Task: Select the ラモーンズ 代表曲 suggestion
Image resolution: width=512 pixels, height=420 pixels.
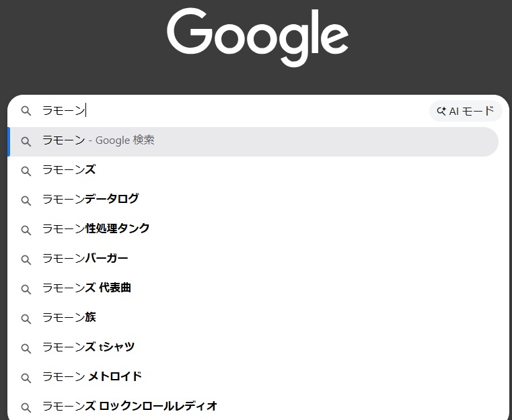Action: [86, 289]
